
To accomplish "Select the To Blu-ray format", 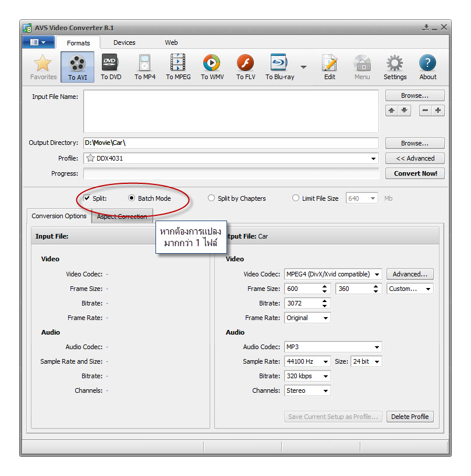I will [x=279, y=67].
